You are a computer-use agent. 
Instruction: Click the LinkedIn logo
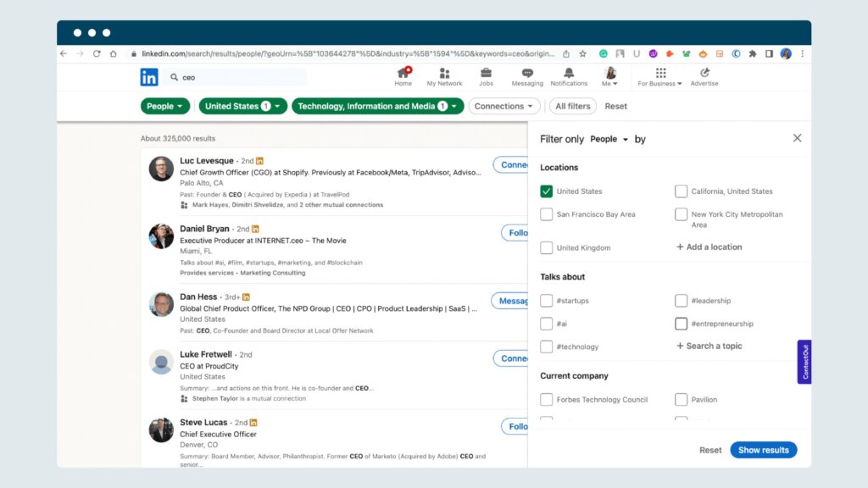point(149,77)
